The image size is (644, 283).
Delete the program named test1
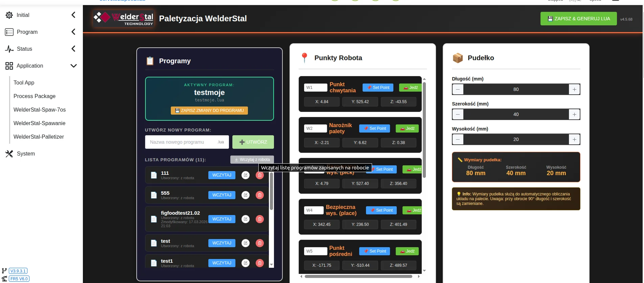tap(260, 263)
